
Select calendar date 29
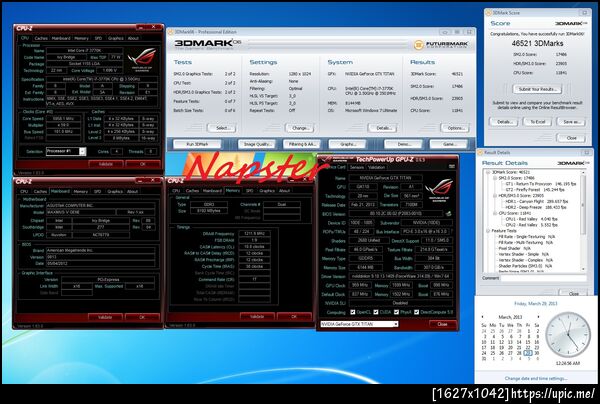pyautogui.click(x=528, y=353)
